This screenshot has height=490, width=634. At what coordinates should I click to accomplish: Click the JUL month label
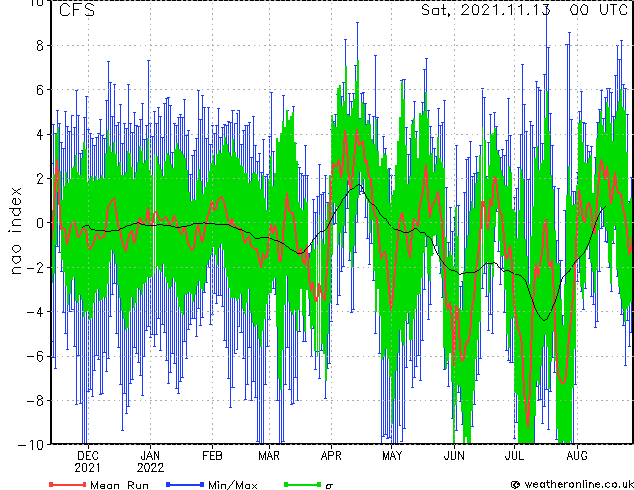pos(514,456)
